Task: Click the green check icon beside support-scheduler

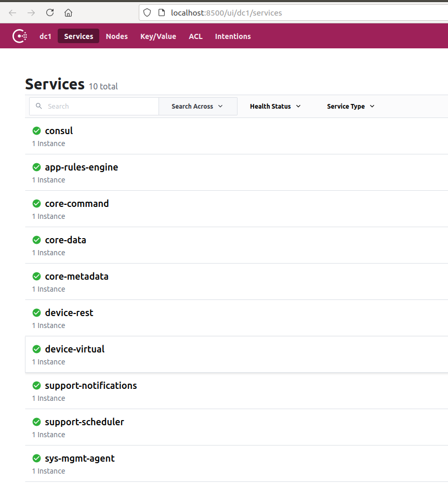Action: click(x=36, y=422)
